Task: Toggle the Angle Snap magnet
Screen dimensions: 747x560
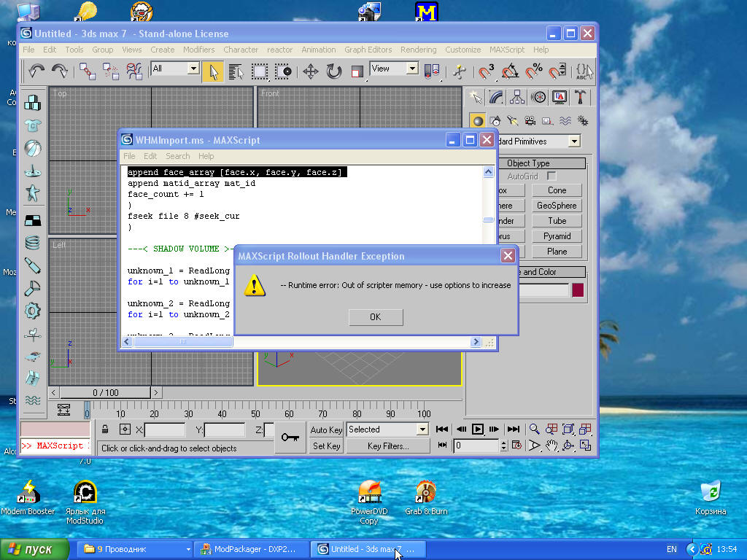Action: (x=510, y=71)
